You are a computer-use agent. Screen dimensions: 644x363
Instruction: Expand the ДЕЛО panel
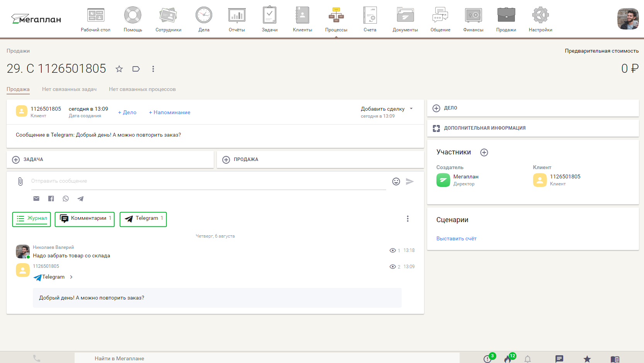533,108
